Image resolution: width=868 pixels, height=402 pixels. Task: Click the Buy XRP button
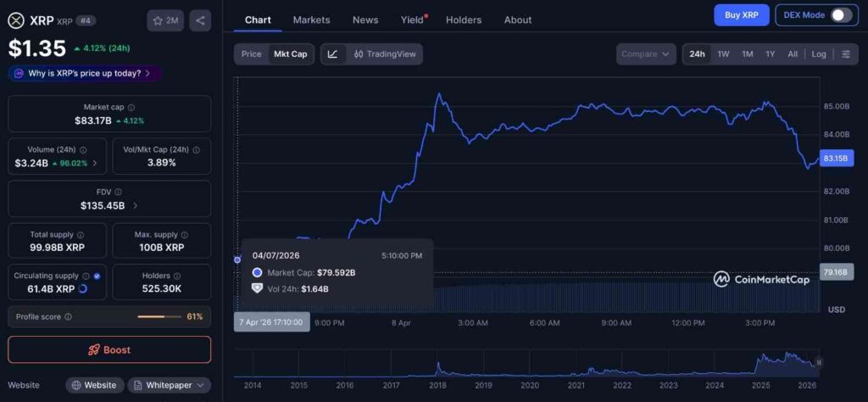tap(741, 15)
